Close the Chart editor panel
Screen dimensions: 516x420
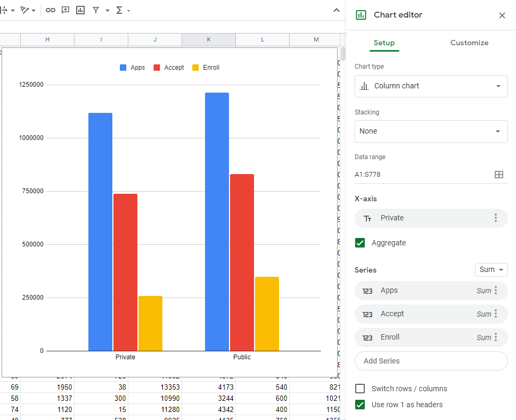click(502, 15)
